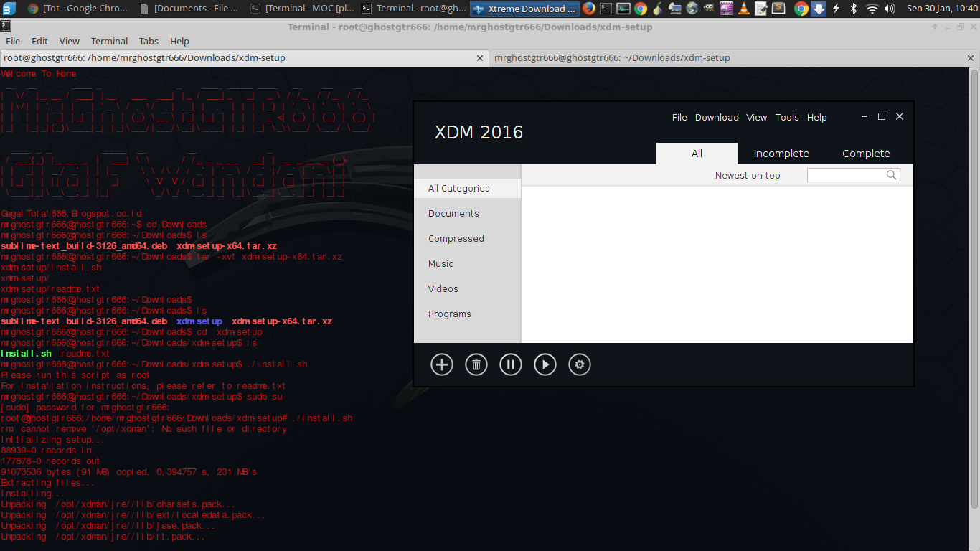
Task: Select Music category in XDM
Action: [467, 263]
